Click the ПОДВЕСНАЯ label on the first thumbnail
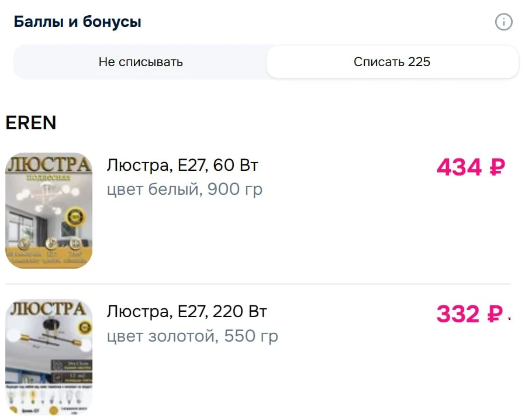525x420 pixels. [49, 178]
